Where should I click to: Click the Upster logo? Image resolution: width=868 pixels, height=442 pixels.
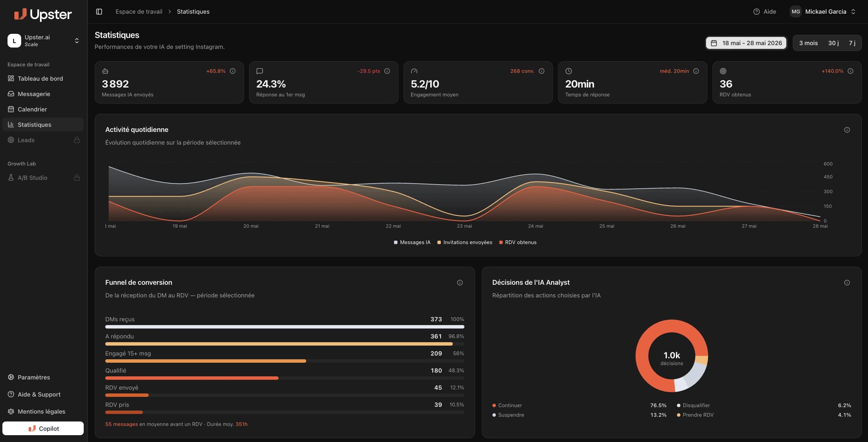click(x=43, y=14)
